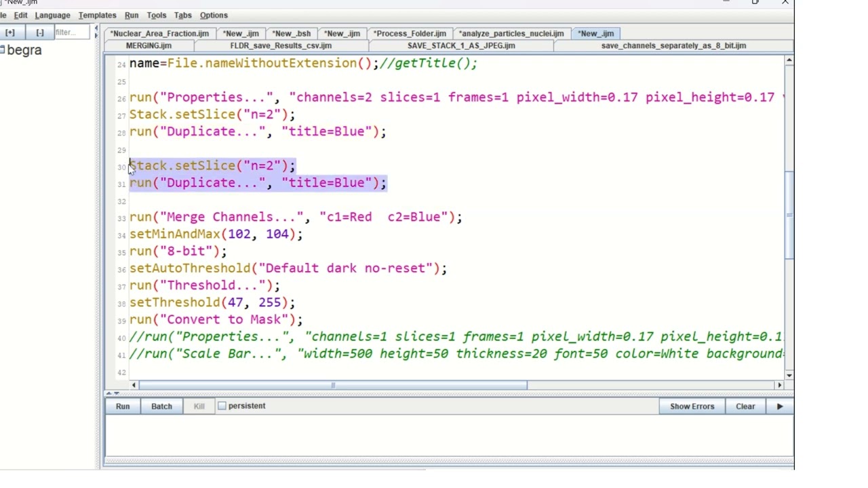Minimize the script editor window

(x=726, y=2)
